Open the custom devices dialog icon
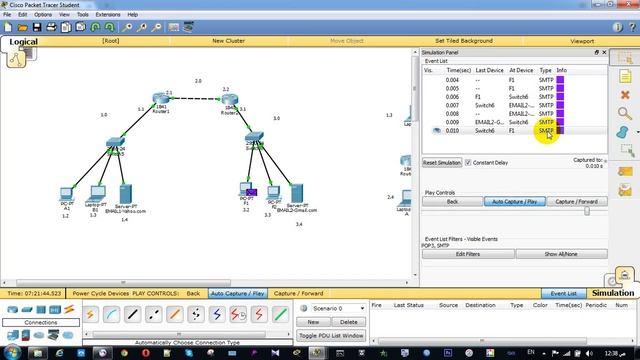The image size is (640, 360). click(x=188, y=27)
